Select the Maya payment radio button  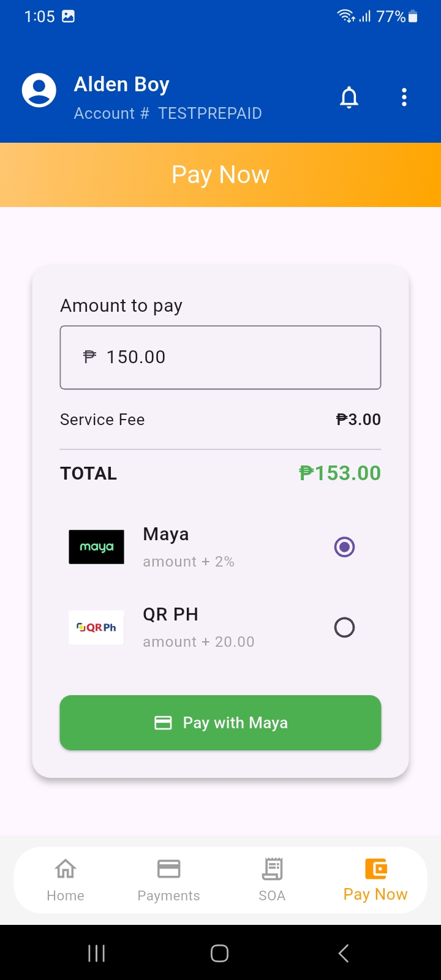(x=344, y=547)
